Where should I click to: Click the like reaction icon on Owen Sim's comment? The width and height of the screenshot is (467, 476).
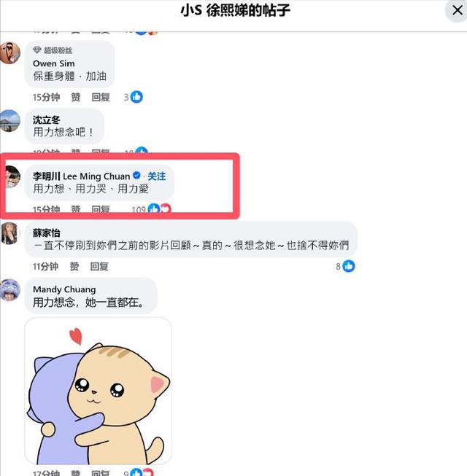pos(136,97)
